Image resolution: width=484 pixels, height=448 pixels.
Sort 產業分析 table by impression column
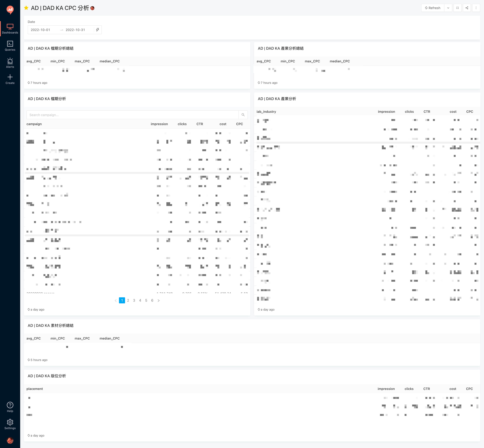[387, 111]
